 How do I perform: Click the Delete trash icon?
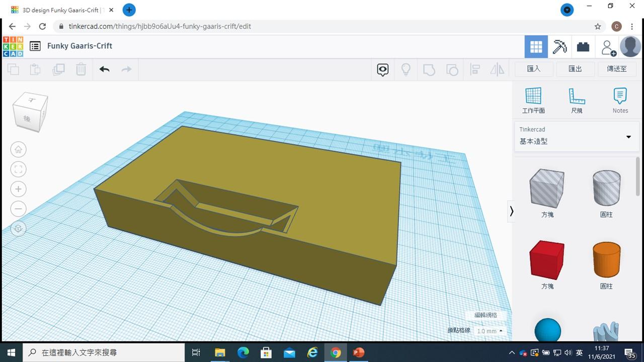(x=81, y=69)
